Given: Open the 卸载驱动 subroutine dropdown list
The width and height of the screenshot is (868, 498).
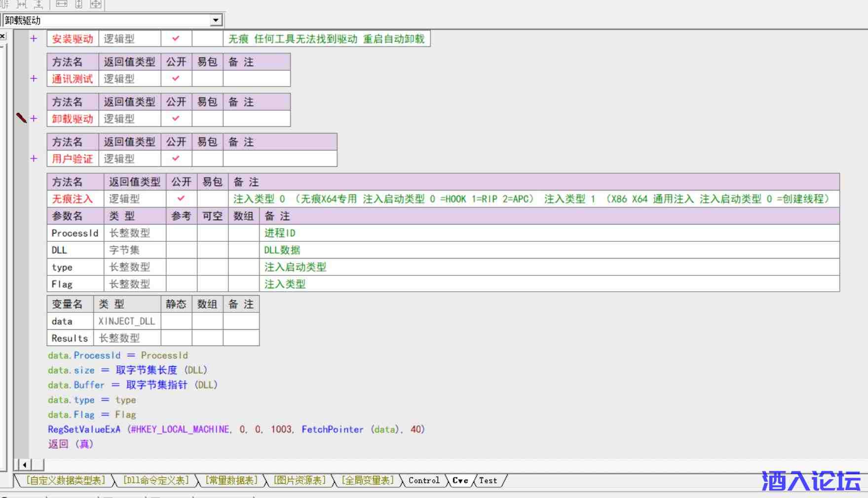Looking at the screenshot, I should (x=216, y=20).
